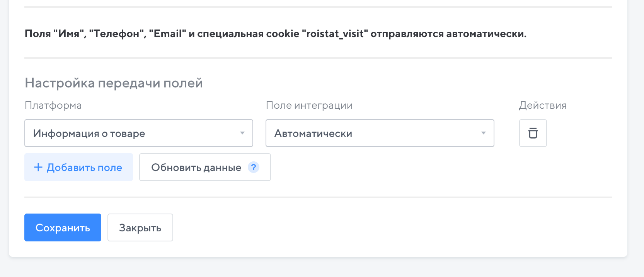Screen dimensions: 644x277
Task: Click the Поле интеграции column label
Action: coord(309,105)
